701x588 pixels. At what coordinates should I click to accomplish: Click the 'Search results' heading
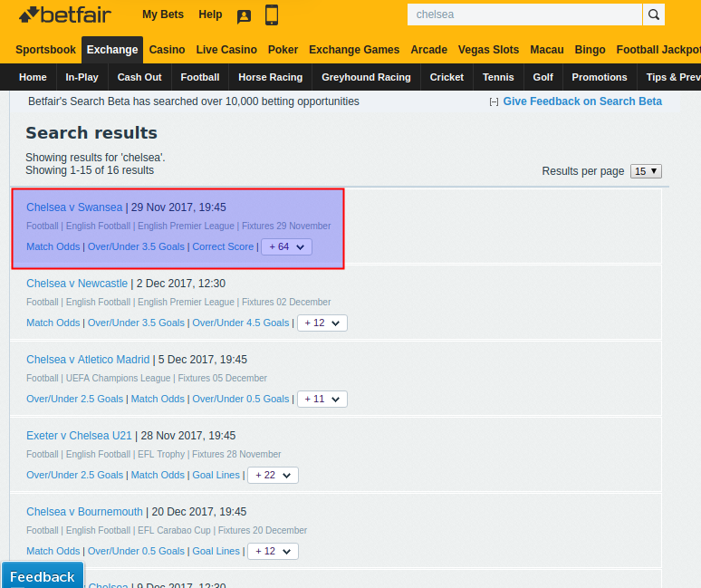pos(91,133)
